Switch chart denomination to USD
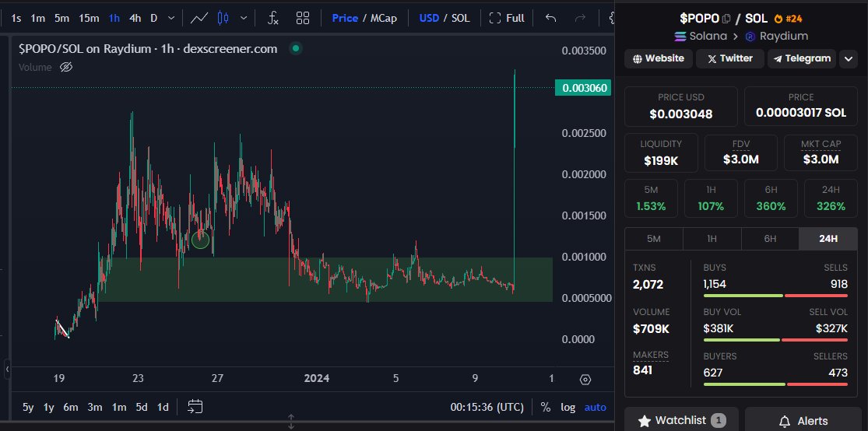868x431 pixels. click(x=429, y=18)
